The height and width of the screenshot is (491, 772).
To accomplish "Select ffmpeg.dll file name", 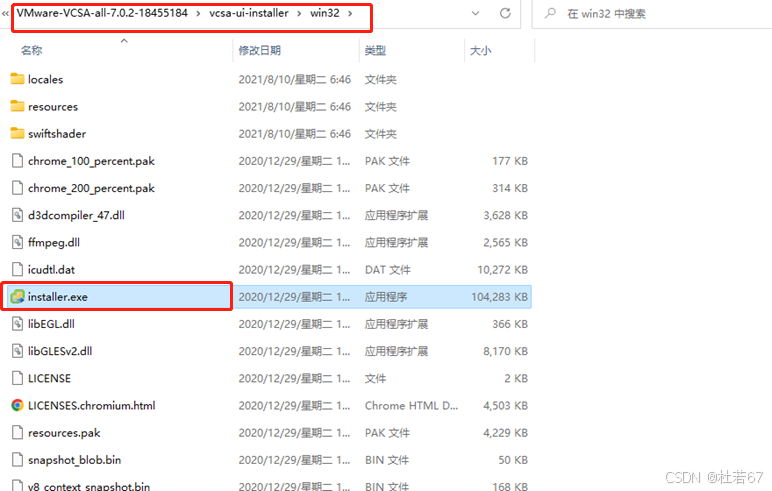I will point(54,242).
